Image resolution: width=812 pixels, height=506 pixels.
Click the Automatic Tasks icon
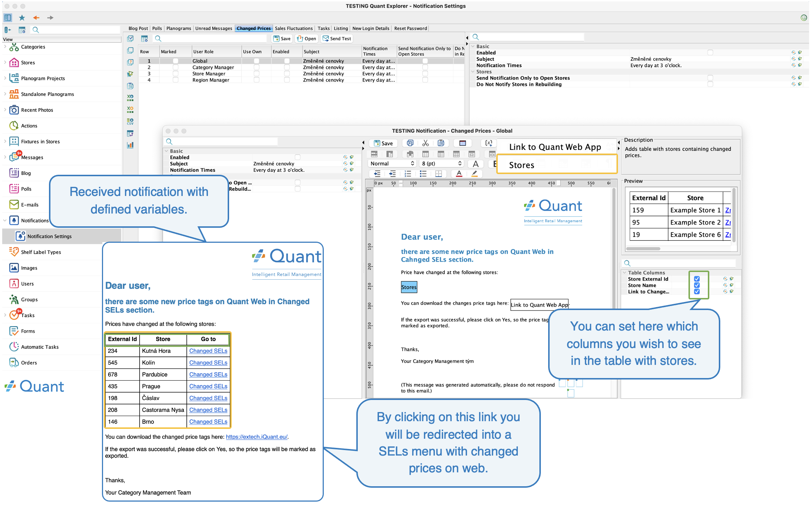[x=14, y=347]
